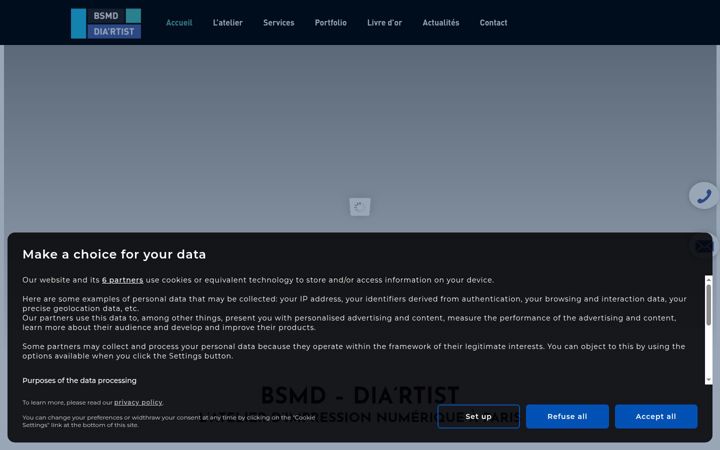The image size is (720, 450).
Task: Click 'Purposes of the data processing' text
Action: pyautogui.click(x=79, y=380)
